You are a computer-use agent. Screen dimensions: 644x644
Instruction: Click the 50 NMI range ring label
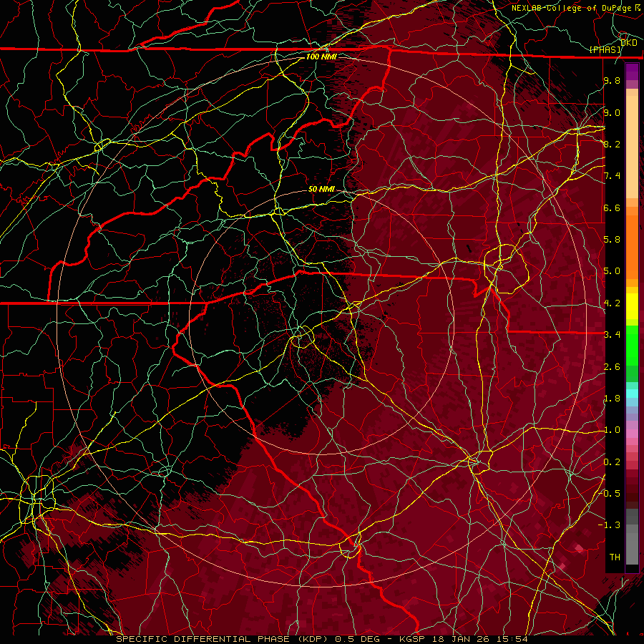pos(321,189)
